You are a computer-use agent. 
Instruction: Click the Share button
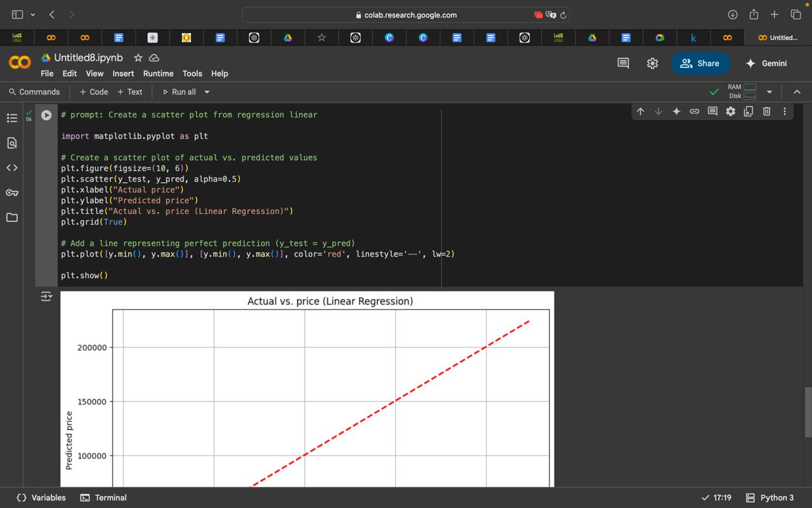coord(700,63)
